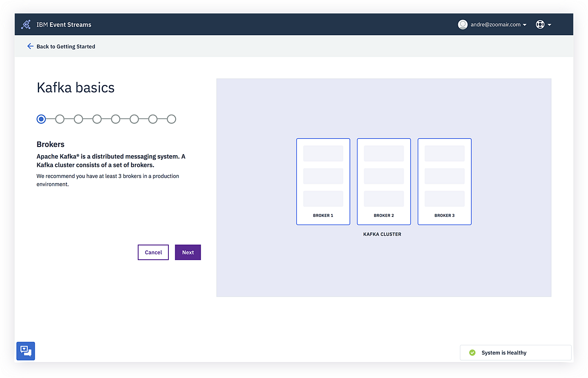Open the feedback chat icon
This screenshot has height=378, width=588.
[x=26, y=351]
